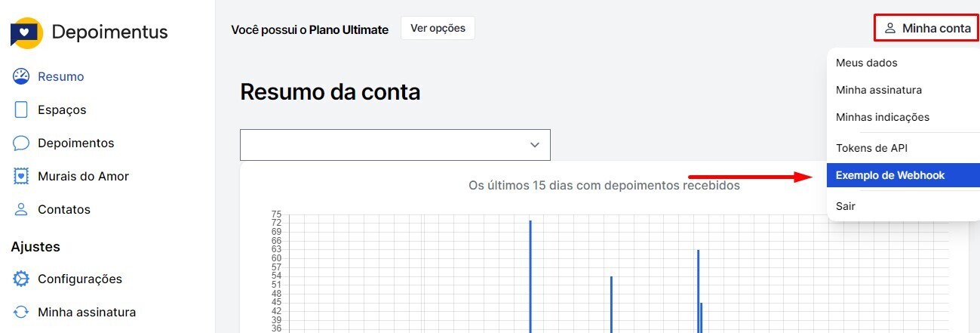Click the Espaços tablet icon
980x333 pixels.
21,109
